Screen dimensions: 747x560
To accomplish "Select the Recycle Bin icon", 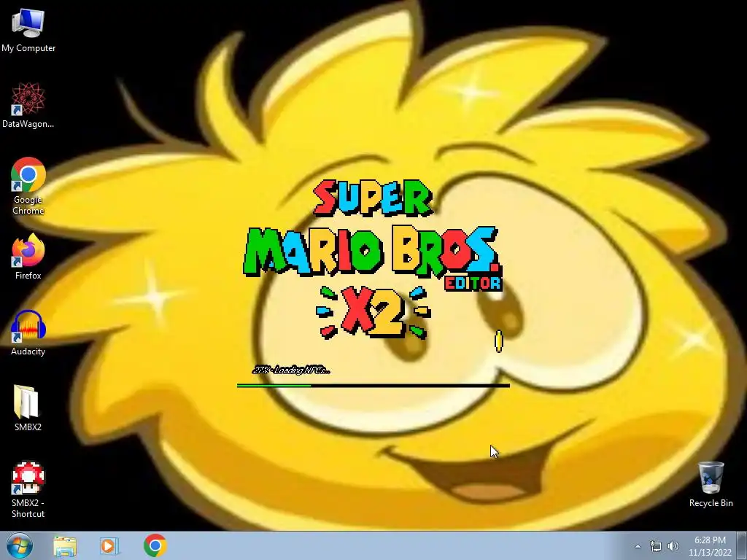I will point(711,484).
